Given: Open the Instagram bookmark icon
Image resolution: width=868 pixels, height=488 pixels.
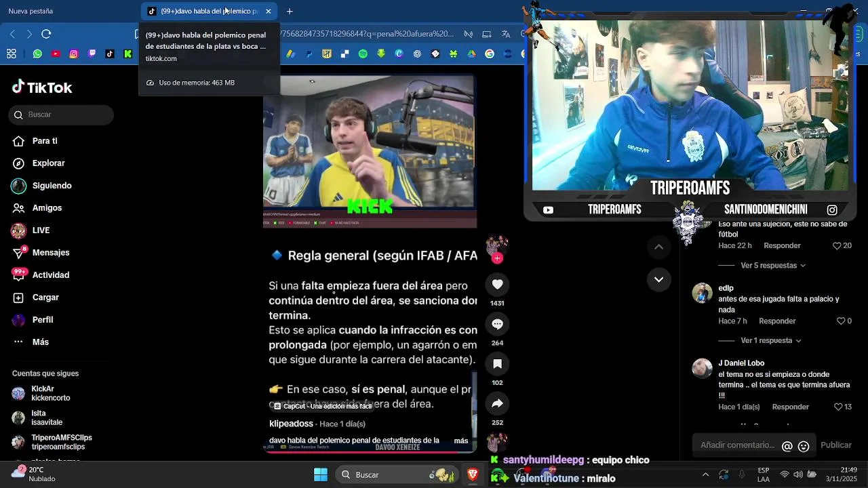Looking at the screenshot, I should tap(74, 54).
